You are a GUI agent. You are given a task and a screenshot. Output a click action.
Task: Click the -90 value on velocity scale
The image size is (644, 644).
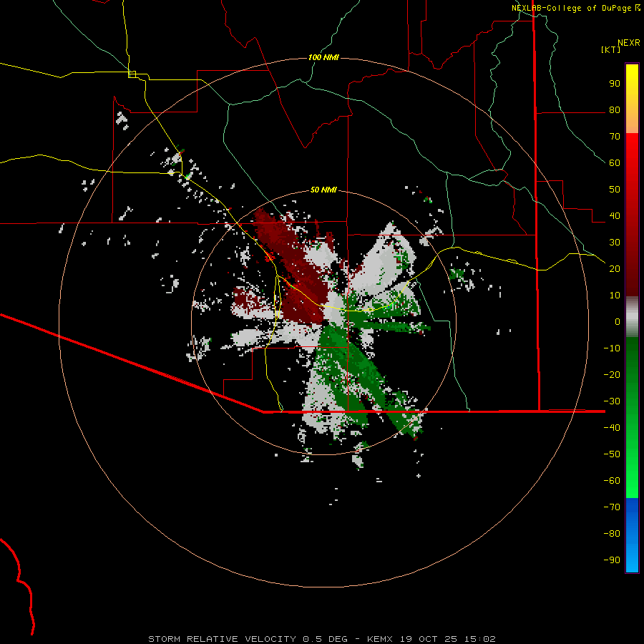click(612, 560)
